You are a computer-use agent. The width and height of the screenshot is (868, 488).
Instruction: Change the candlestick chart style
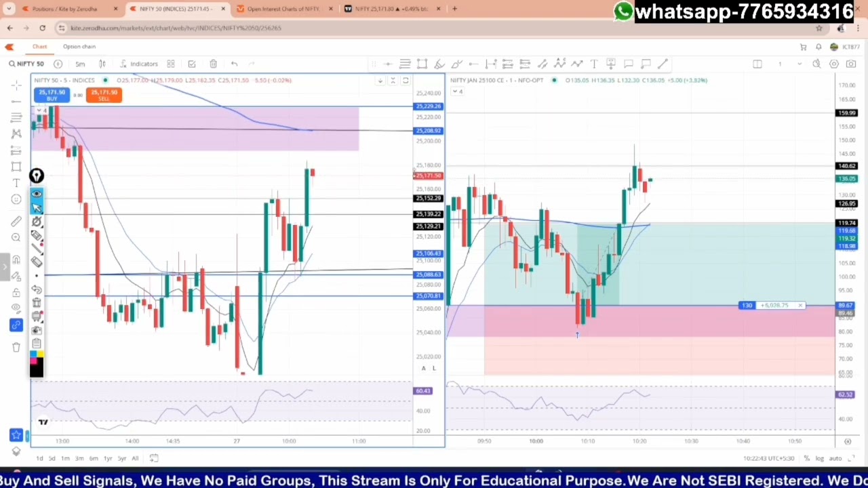click(102, 64)
